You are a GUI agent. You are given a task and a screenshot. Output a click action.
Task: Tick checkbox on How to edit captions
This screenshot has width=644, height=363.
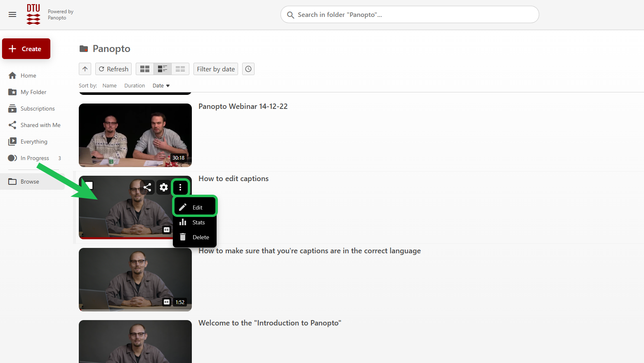pyautogui.click(x=89, y=185)
